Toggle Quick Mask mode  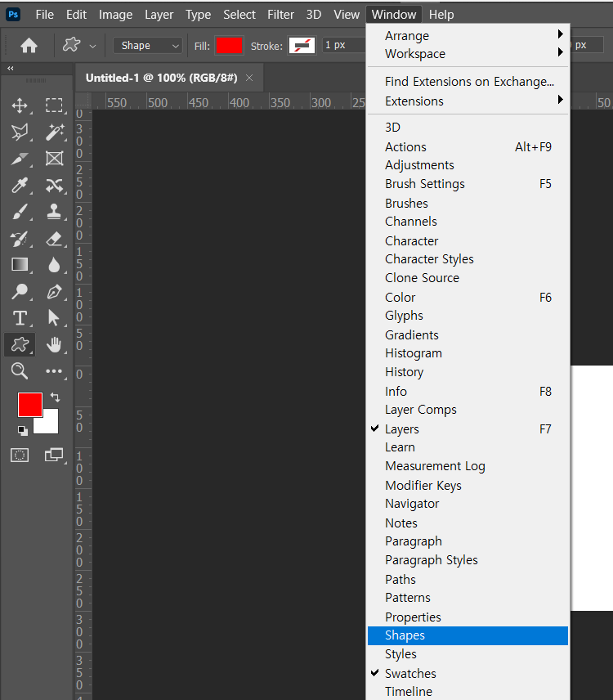pos(20,455)
